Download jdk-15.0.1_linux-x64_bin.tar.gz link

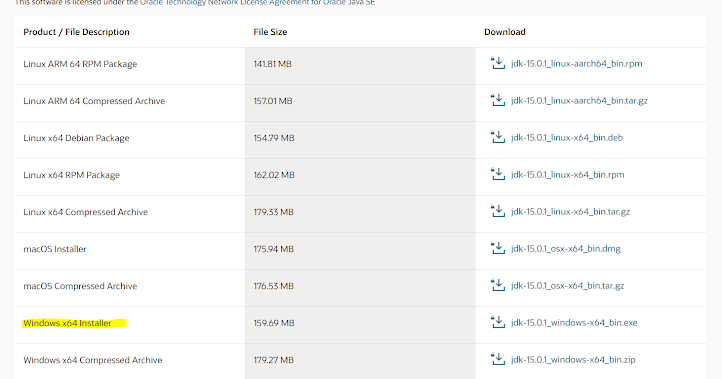(571, 212)
